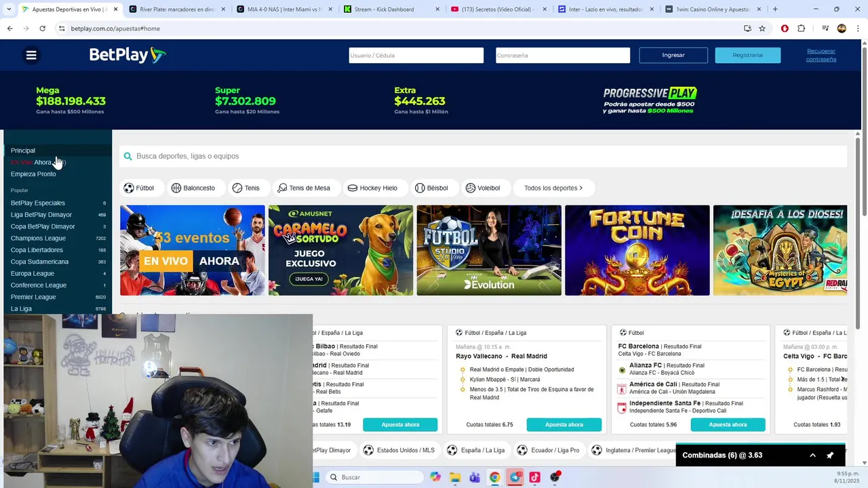
Task: Pin the Combinadas betslip
Action: point(830,455)
